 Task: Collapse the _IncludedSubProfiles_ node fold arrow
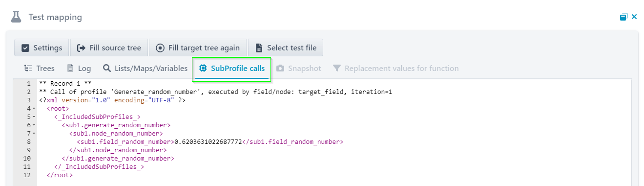tap(34, 116)
